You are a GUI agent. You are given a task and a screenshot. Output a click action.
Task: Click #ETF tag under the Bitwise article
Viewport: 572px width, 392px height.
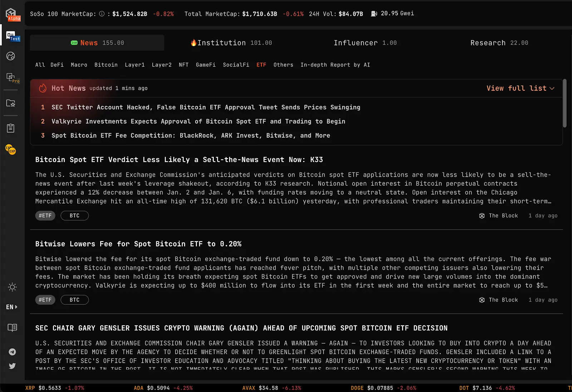pyautogui.click(x=45, y=300)
